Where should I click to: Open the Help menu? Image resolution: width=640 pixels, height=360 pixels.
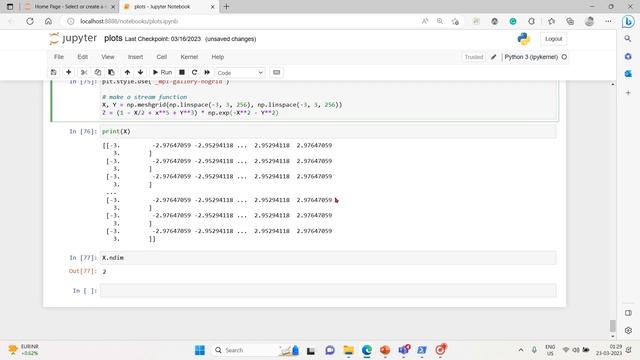coord(218,57)
